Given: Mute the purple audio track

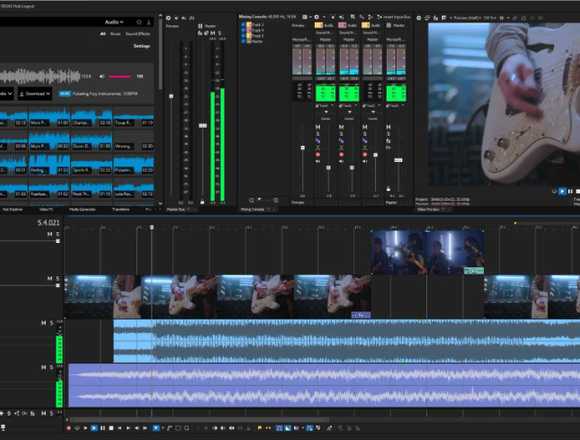Looking at the screenshot, I should [44, 367].
